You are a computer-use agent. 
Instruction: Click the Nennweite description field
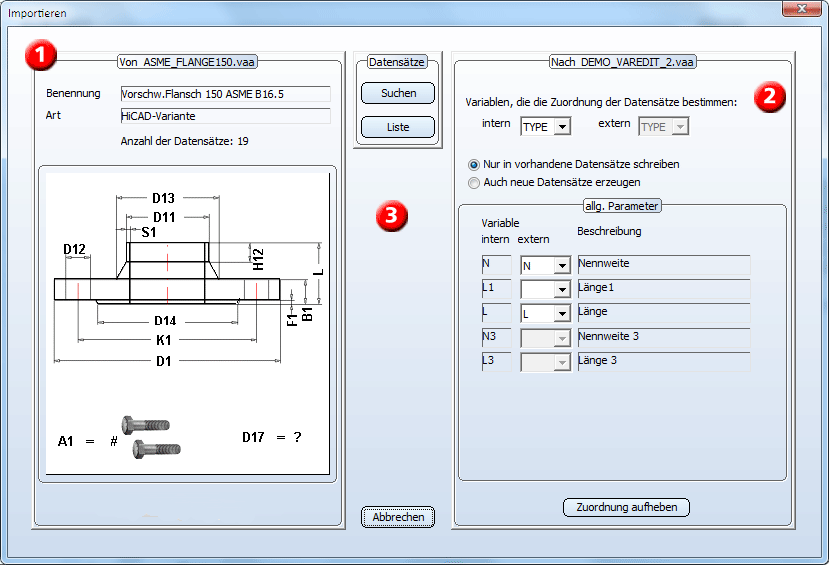click(663, 265)
